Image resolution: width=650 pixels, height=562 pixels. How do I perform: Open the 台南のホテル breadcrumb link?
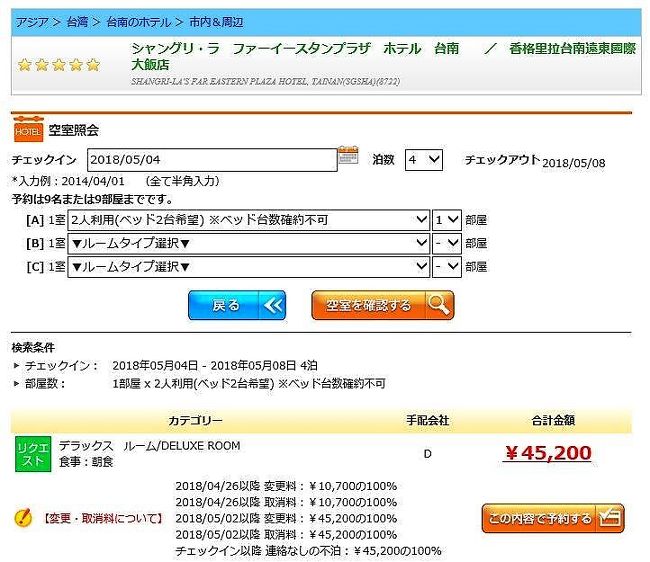tap(138, 22)
